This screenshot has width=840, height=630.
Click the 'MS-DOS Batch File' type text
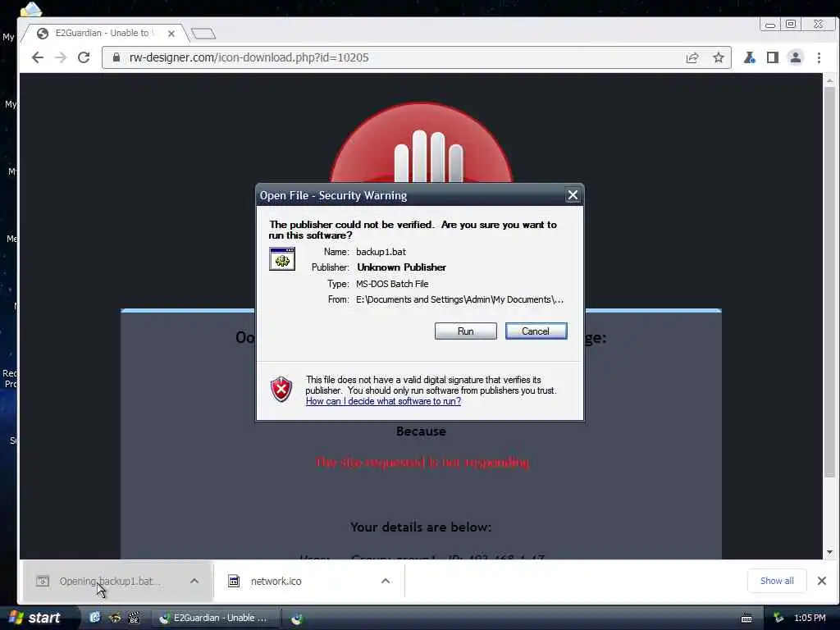pyautogui.click(x=392, y=284)
